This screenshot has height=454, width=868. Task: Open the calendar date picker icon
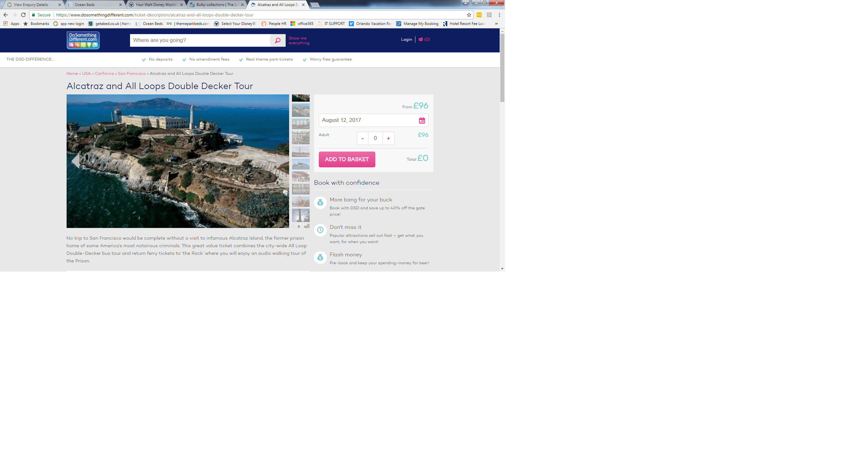pos(422,120)
